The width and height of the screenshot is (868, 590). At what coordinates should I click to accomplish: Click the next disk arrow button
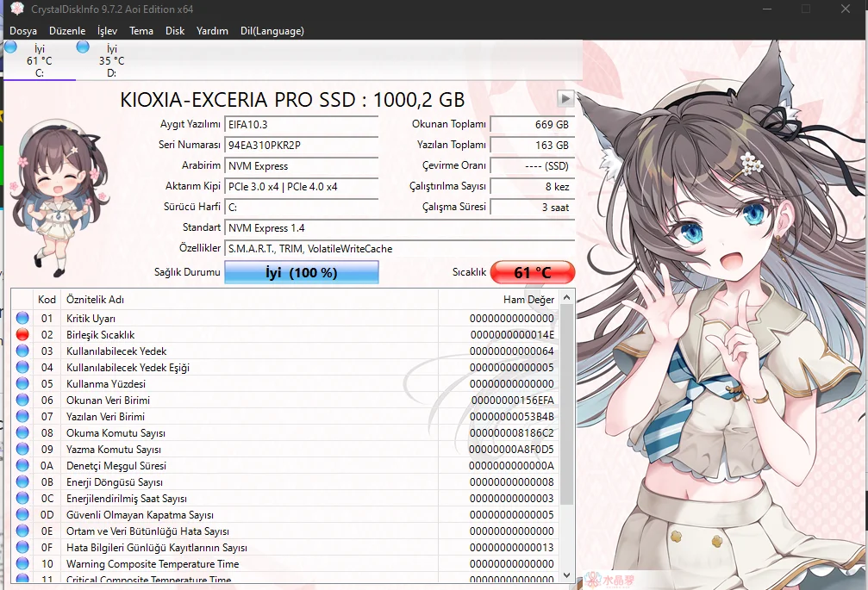(566, 98)
